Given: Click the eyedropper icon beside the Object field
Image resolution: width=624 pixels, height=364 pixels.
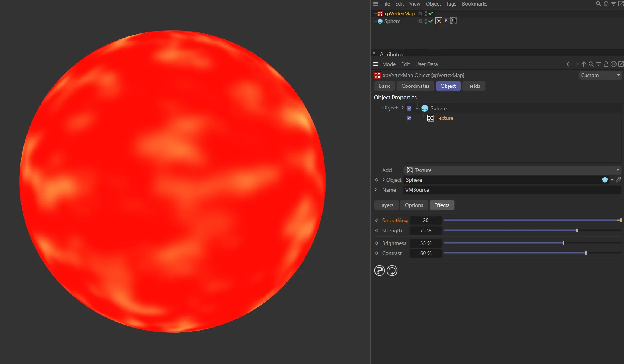Looking at the screenshot, I should click(619, 180).
